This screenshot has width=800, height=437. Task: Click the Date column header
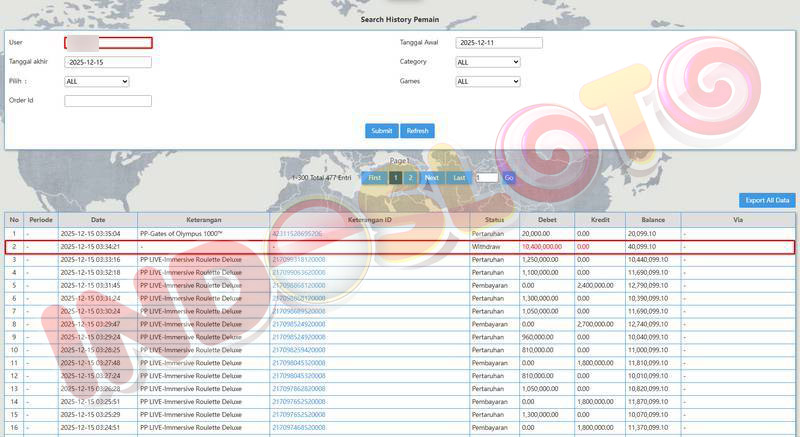[x=97, y=219]
